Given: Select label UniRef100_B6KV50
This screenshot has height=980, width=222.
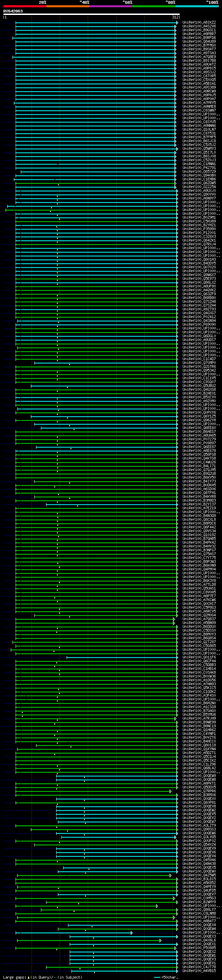Looking at the screenshot, I should click(199, 477).
